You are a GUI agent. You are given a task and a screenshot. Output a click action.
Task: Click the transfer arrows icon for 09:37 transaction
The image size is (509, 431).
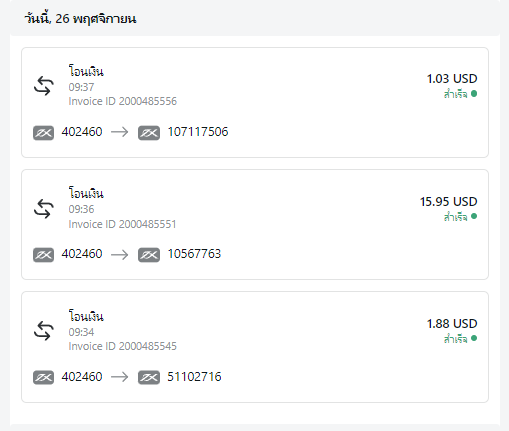(44, 86)
